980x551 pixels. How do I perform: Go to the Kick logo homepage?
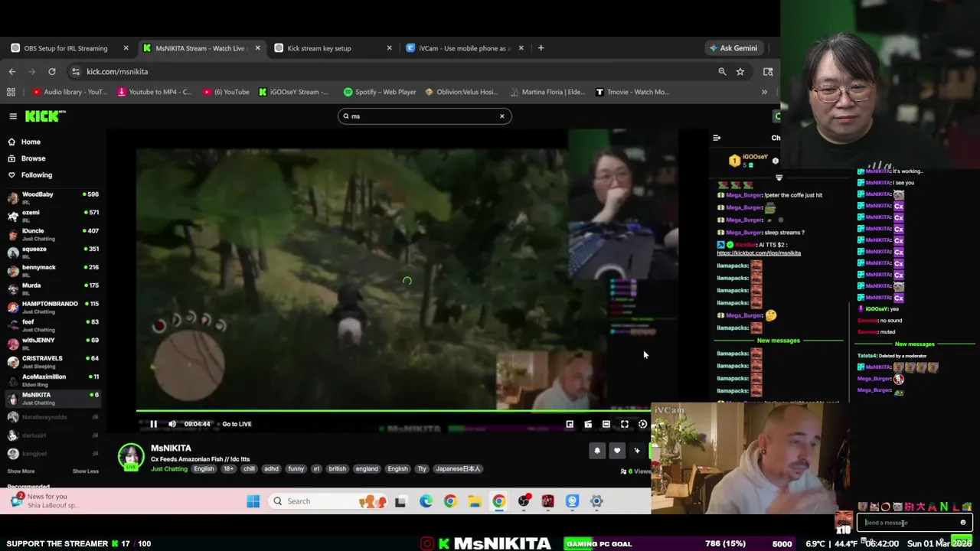tap(45, 116)
